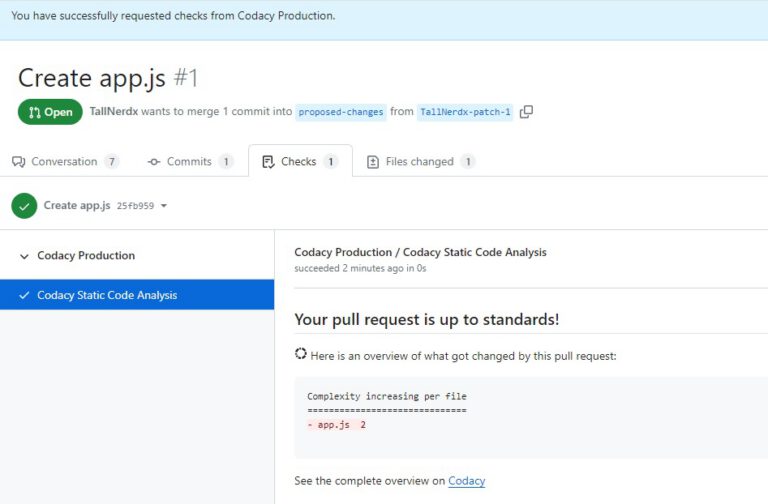Click the spinner icon before overview text
The width and height of the screenshot is (768, 504).
[301, 354]
